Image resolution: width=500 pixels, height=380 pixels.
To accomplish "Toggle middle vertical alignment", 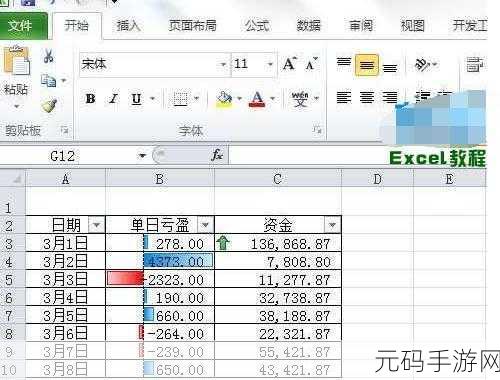I will tap(366, 65).
